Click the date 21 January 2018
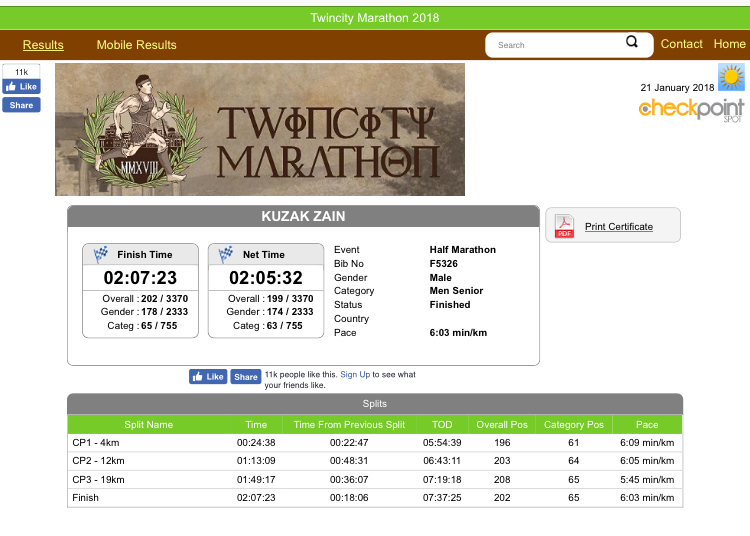 pos(677,88)
